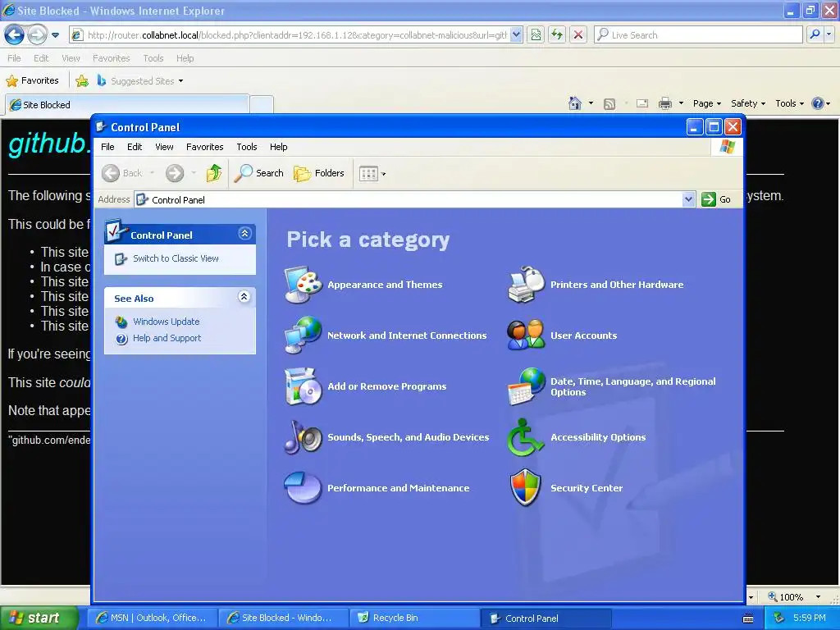Open Sounds, Speech, and Audio Devices icon

(304, 437)
